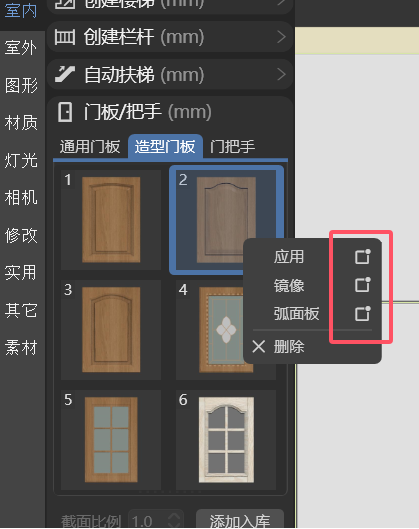Click the door icon in 门板/把手 header
The image size is (419, 529).
(65, 112)
